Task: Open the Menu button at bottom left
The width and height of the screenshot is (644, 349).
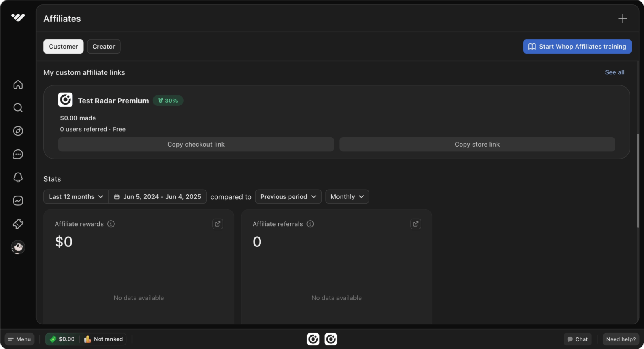Action: tap(19, 339)
